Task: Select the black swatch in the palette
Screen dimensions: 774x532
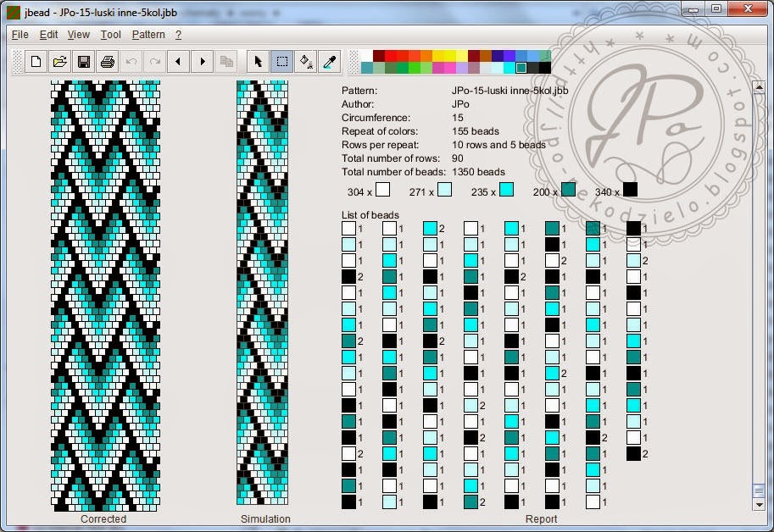Action: pos(544,68)
